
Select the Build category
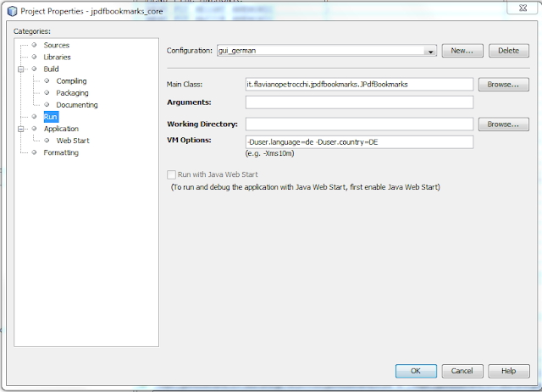[x=51, y=69]
